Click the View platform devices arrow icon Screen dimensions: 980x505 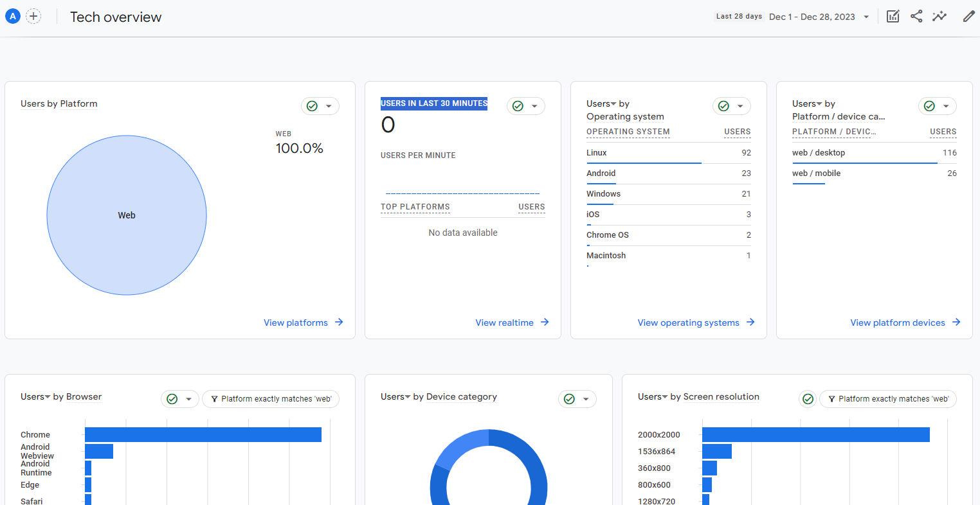click(x=956, y=323)
